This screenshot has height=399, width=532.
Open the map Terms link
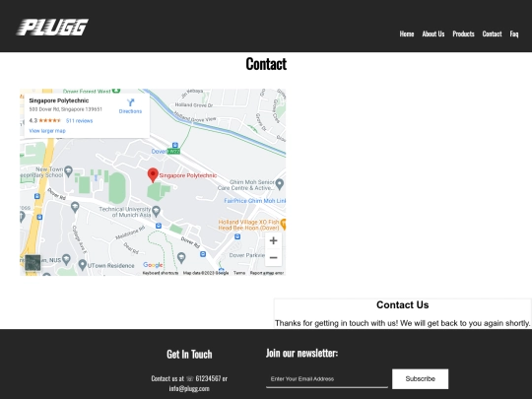tap(239, 273)
